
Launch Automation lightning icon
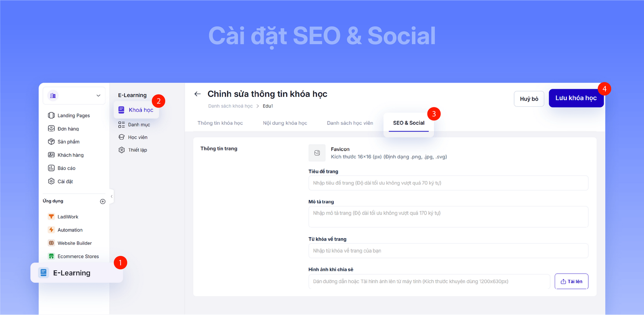[x=51, y=230]
